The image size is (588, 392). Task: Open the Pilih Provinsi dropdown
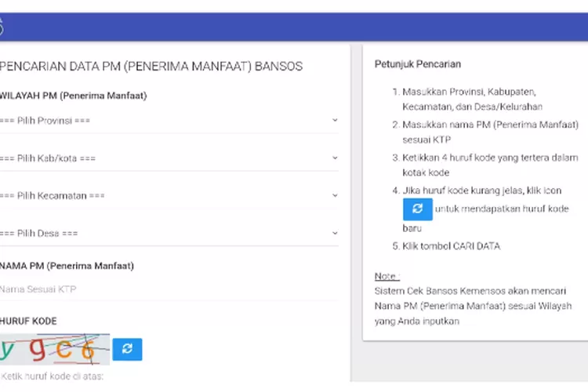tap(169, 121)
